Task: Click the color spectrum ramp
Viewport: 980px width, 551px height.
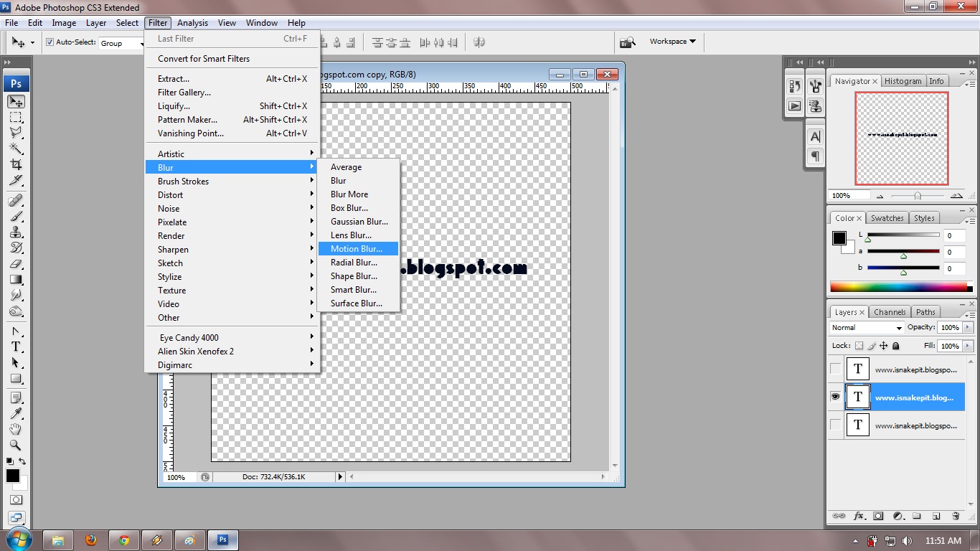Action: tap(902, 288)
